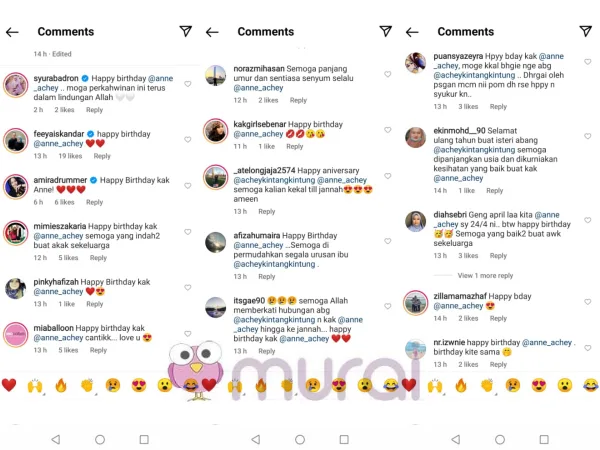The width and height of the screenshot is (600, 450).
Task: Like syurabadron's comment with the heart
Action: [187, 79]
